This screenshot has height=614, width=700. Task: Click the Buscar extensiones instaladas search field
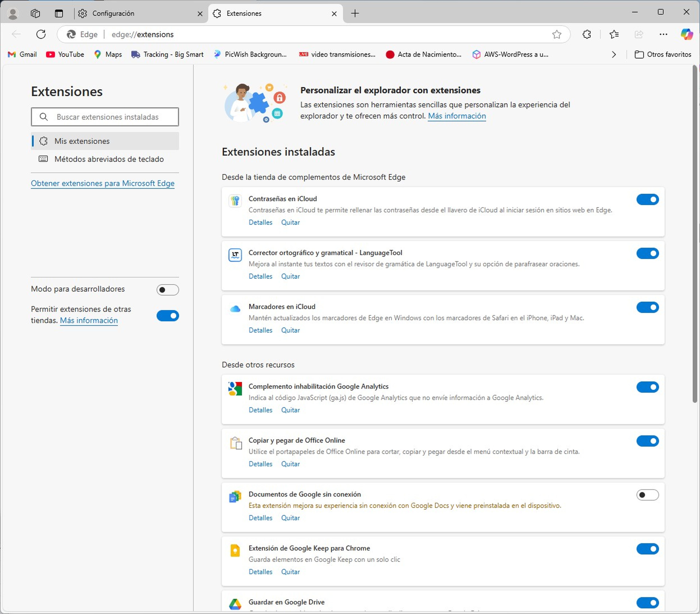pos(105,117)
